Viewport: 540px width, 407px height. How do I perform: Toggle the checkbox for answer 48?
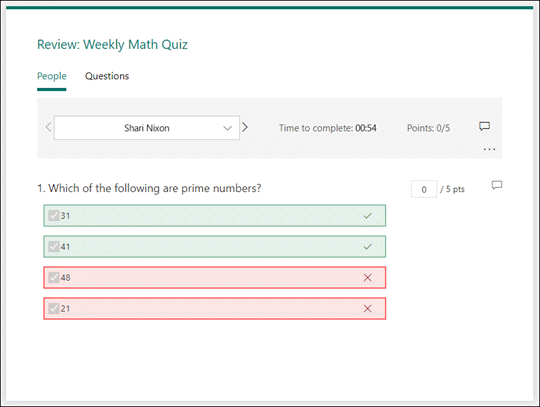click(54, 278)
